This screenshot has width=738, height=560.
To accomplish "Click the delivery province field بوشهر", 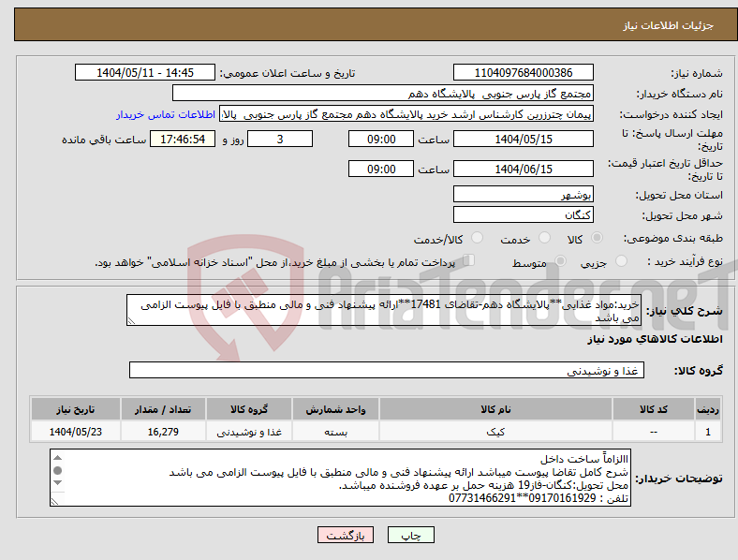I will pyautogui.click(x=523, y=195).
